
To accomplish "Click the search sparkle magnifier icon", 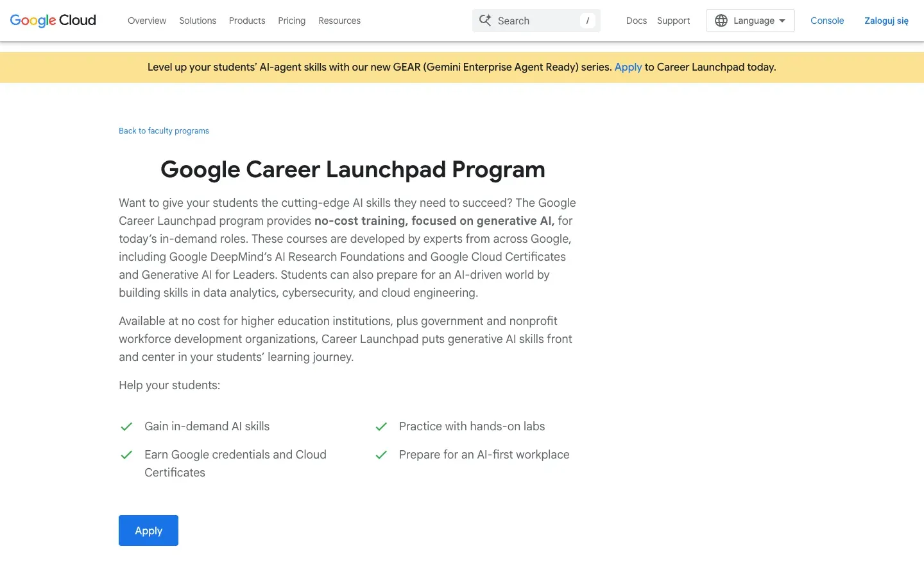I will click(485, 21).
